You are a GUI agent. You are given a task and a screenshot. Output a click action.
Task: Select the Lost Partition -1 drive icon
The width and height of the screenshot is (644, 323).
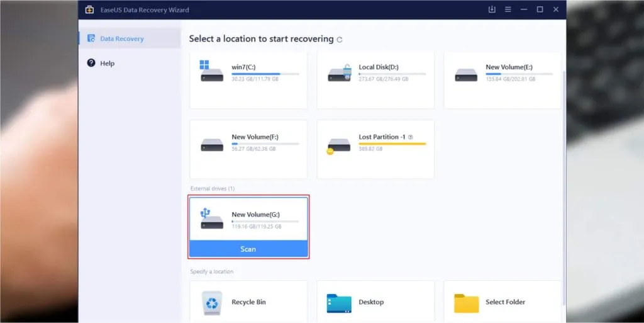pyautogui.click(x=338, y=146)
